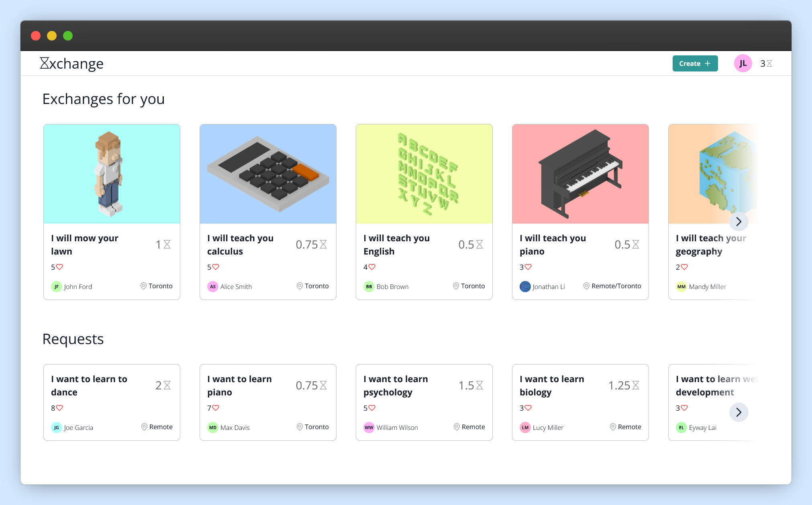Like the mow your lawn listing heart

[x=60, y=267]
